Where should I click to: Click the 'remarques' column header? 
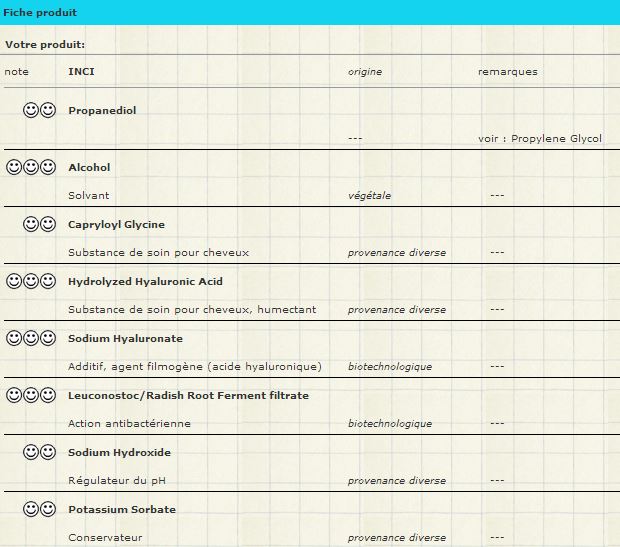click(x=508, y=72)
